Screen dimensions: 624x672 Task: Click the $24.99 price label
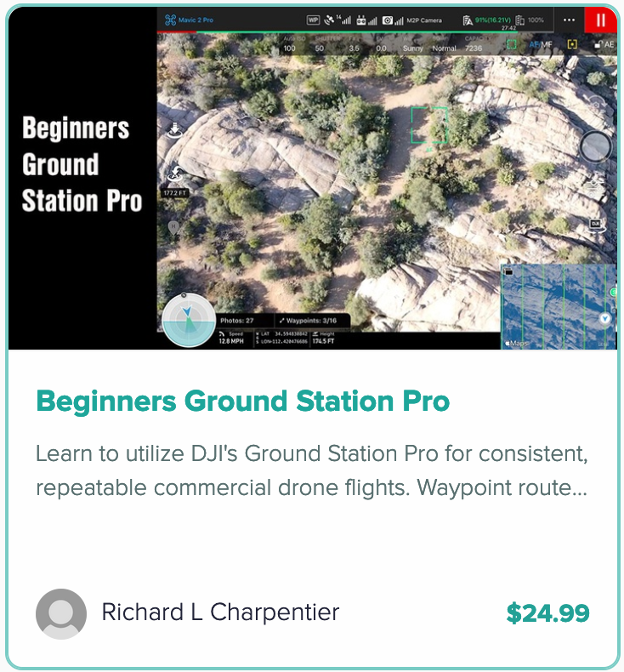pos(547,612)
